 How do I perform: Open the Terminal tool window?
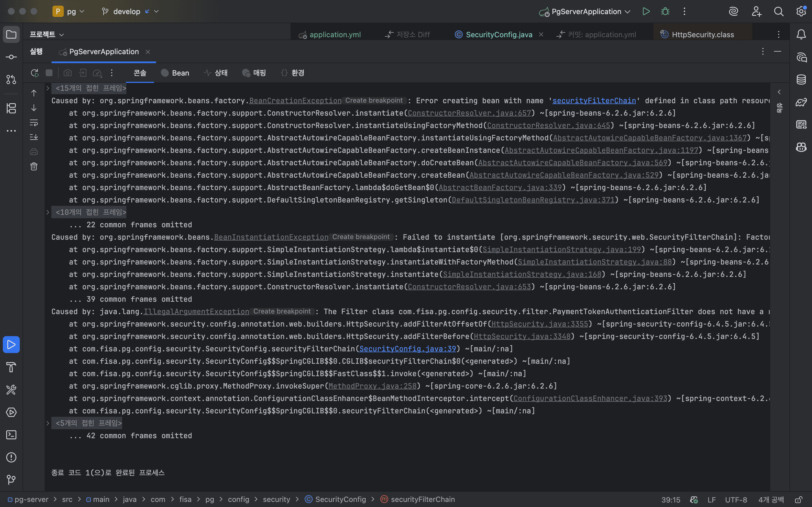(11, 435)
